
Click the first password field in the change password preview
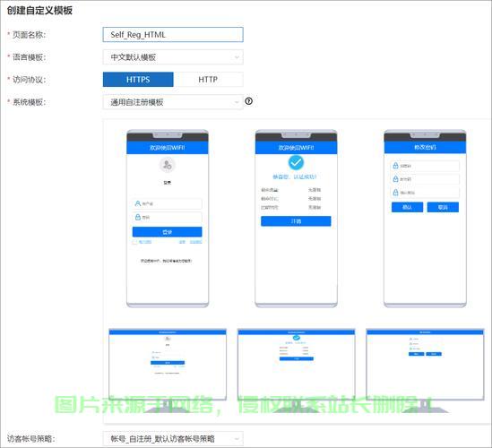coord(425,166)
